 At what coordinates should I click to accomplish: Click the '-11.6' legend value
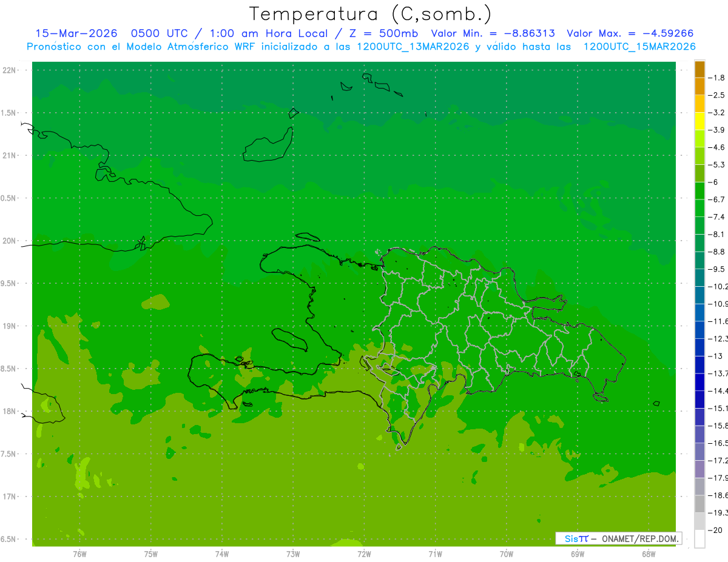[718, 321]
